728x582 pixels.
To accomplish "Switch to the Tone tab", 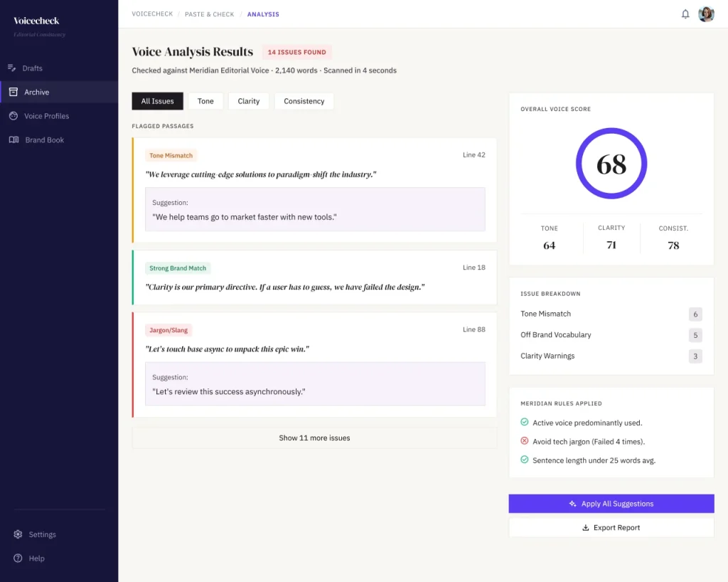I will tap(205, 101).
